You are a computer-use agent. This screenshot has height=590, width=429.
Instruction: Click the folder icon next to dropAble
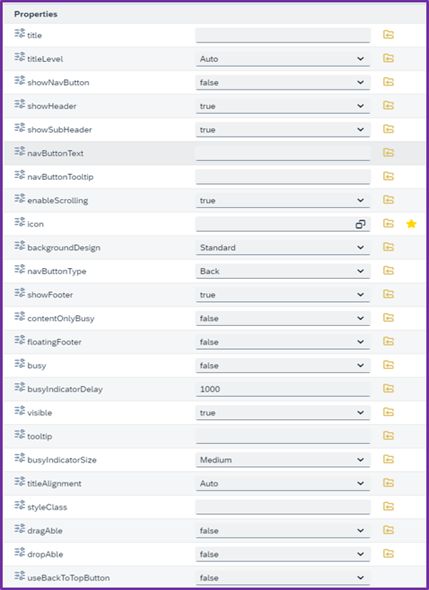pos(388,554)
